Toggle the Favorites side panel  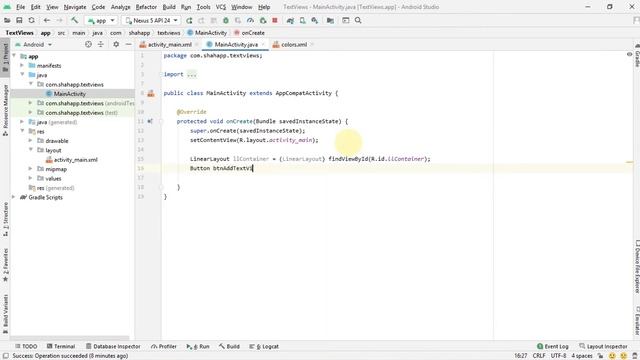[5, 265]
